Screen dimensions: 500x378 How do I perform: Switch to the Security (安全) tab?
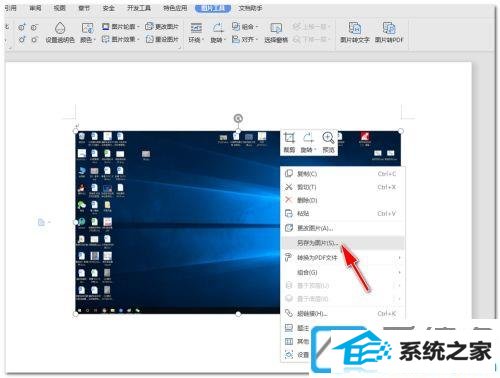[109, 8]
